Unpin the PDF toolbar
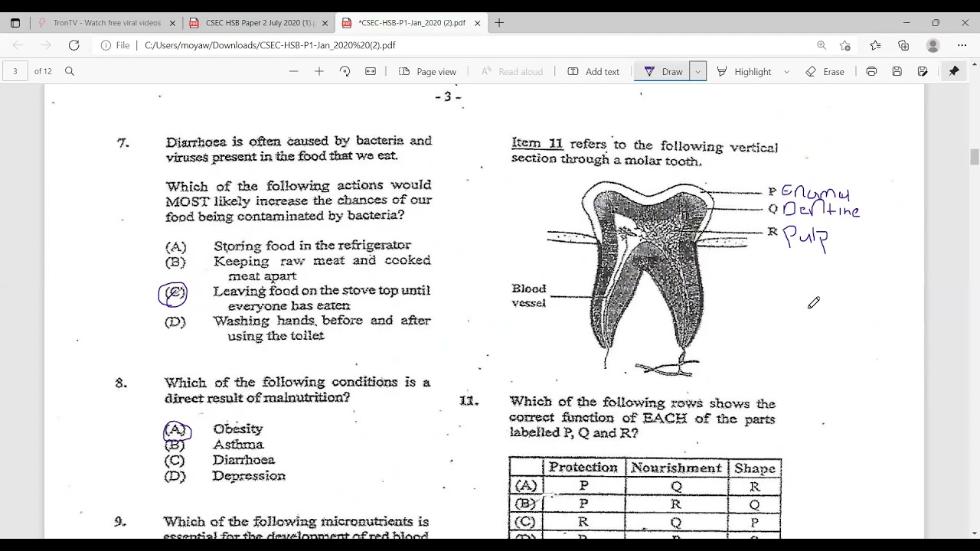The image size is (980, 551). pyautogui.click(x=954, y=71)
